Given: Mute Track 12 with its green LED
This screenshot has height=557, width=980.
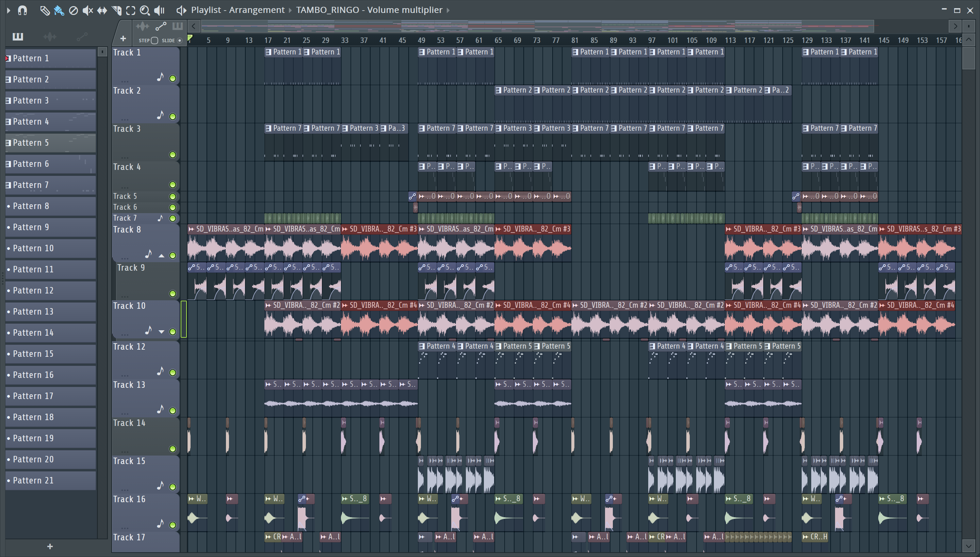Looking at the screenshot, I should click(x=173, y=372).
